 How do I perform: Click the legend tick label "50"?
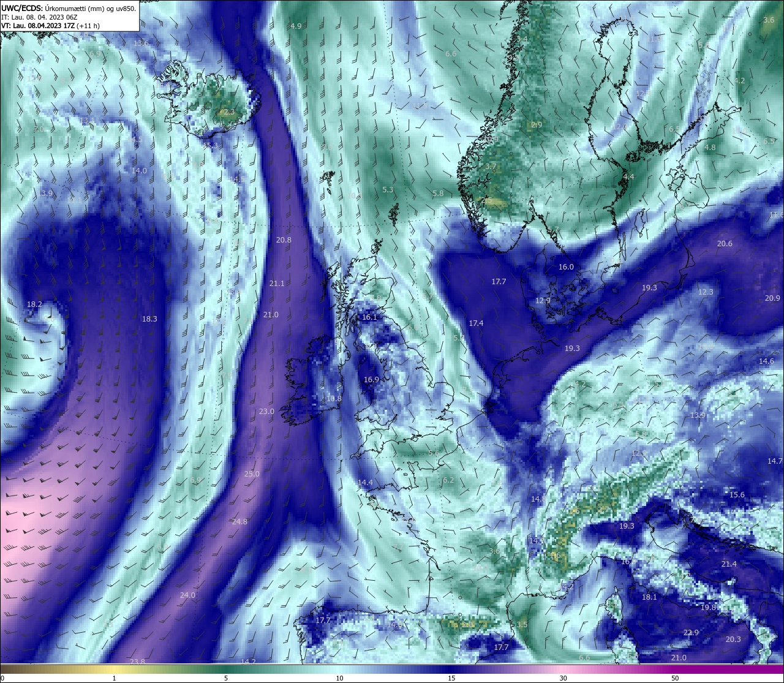point(675,678)
